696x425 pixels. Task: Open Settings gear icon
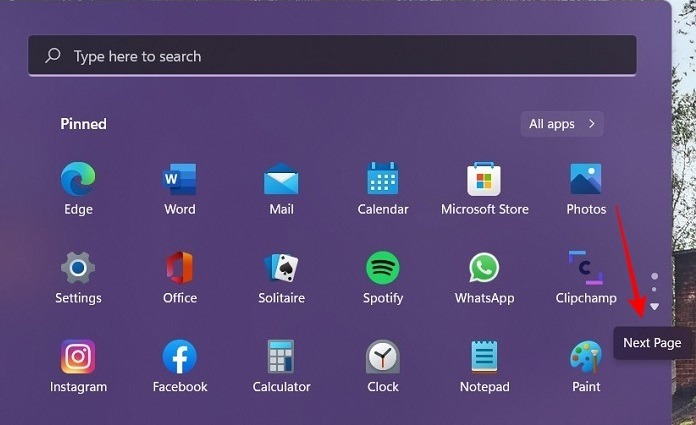point(78,268)
